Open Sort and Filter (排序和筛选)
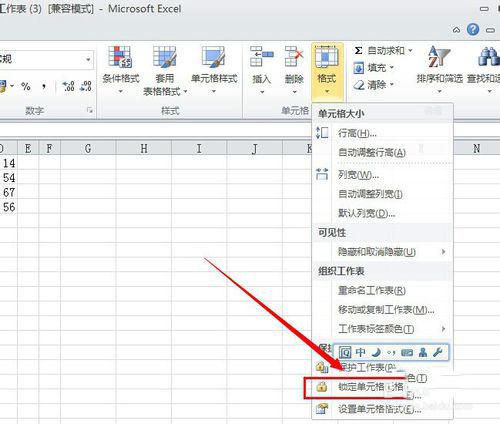 (439, 69)
